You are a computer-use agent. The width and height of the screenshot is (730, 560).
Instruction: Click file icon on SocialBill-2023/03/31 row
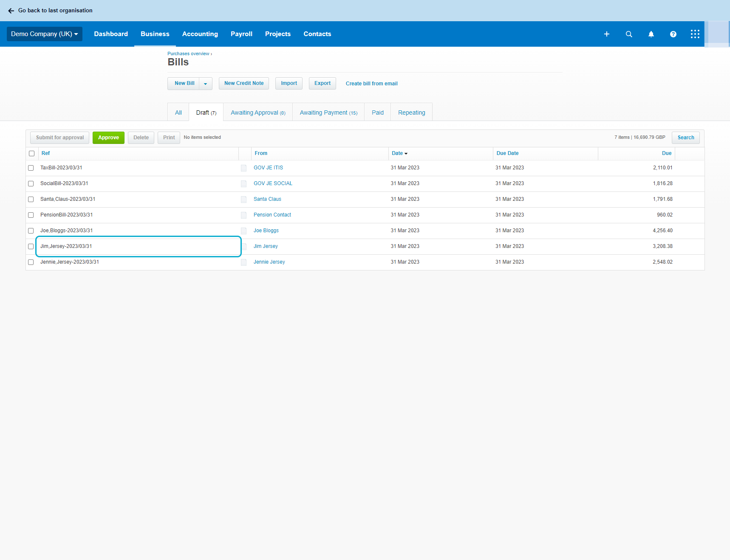[243, 184]
